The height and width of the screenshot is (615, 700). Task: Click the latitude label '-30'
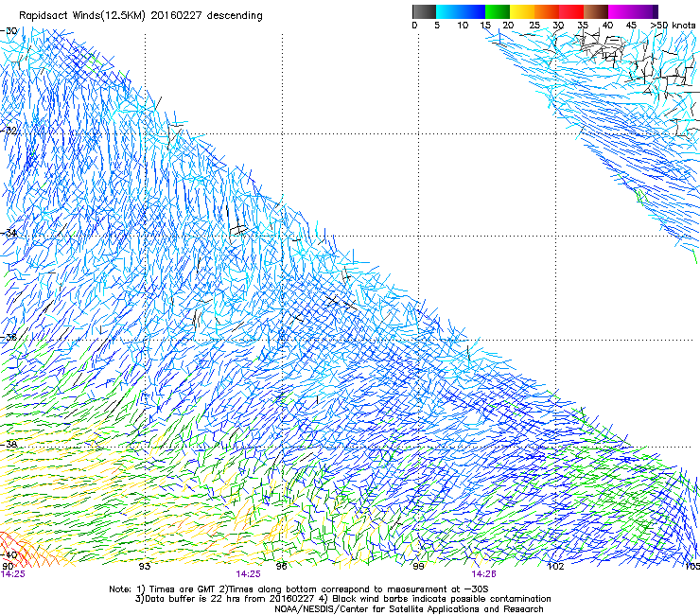[x=9, y=31]
